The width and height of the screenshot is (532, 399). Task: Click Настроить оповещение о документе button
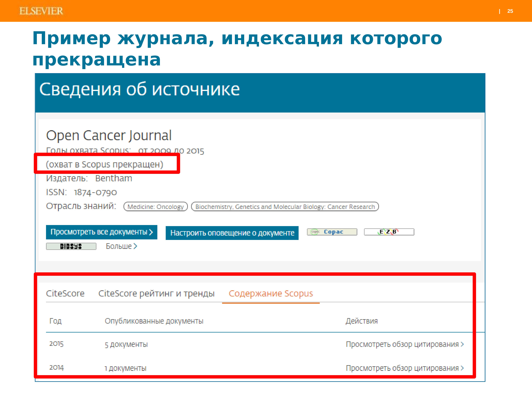click(x=232, y=233)
